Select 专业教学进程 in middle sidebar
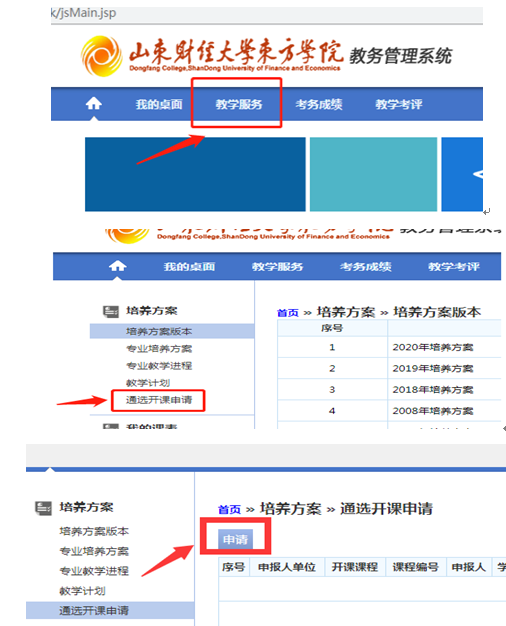This screenshot has width=506, height=626. coord(159,366)
